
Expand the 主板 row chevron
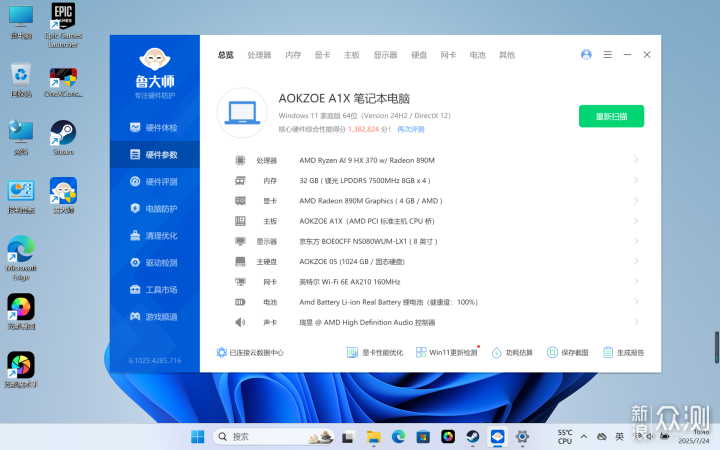tap(636, 220)
